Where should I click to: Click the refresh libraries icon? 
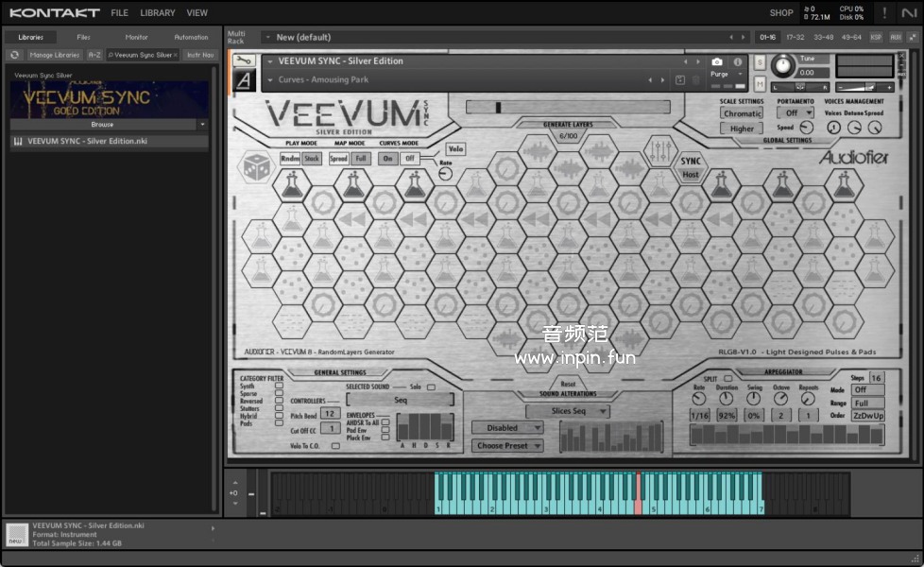[15, 55]
